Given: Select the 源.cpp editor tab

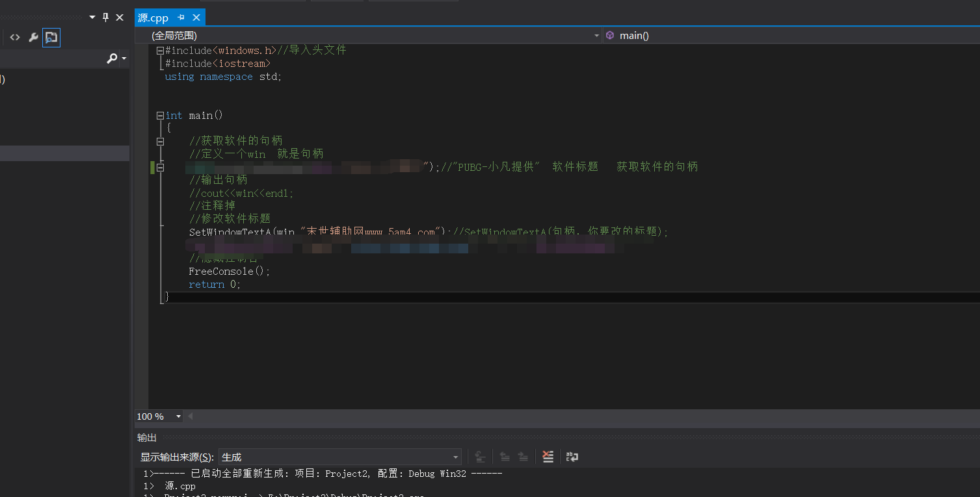Looking at the screenshot, I should click(153, 18).
